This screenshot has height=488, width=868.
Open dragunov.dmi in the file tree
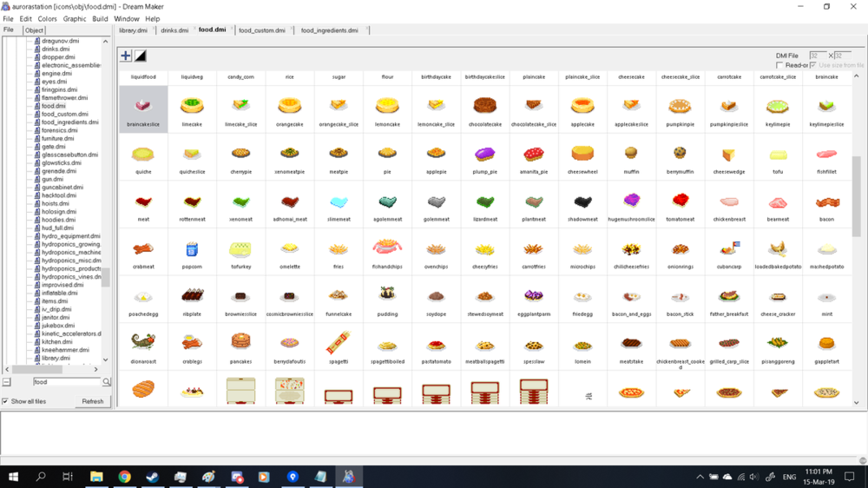60,41
